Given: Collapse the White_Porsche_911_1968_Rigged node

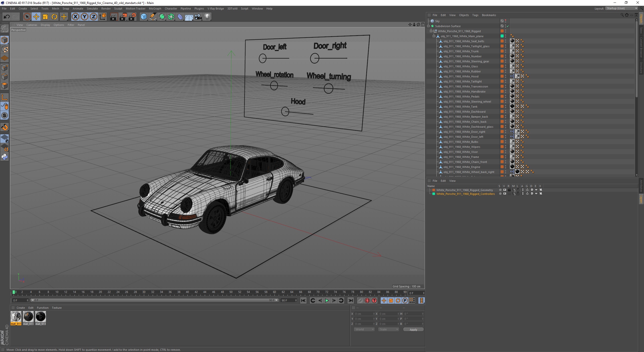Looking at the screenshot, I should click(x=431, y=31).
